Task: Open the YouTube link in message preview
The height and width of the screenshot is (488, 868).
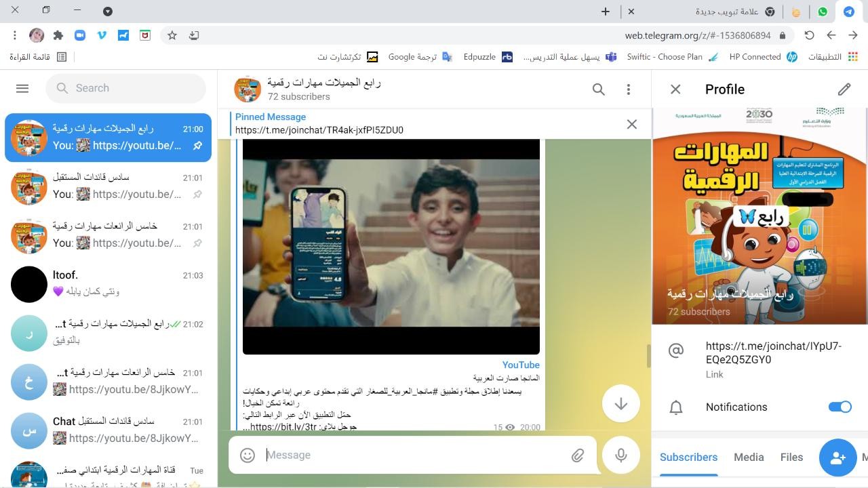Action: (520, 365)
